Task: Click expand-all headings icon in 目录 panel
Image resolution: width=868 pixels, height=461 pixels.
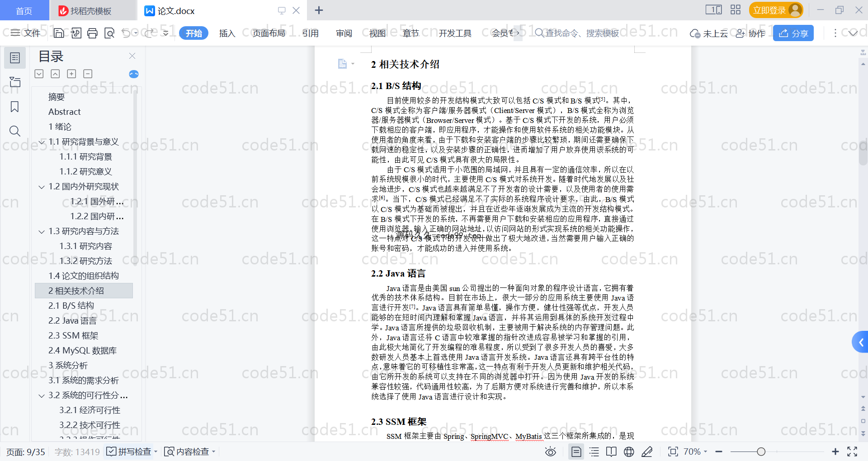Action: click(x=39, y=74)
